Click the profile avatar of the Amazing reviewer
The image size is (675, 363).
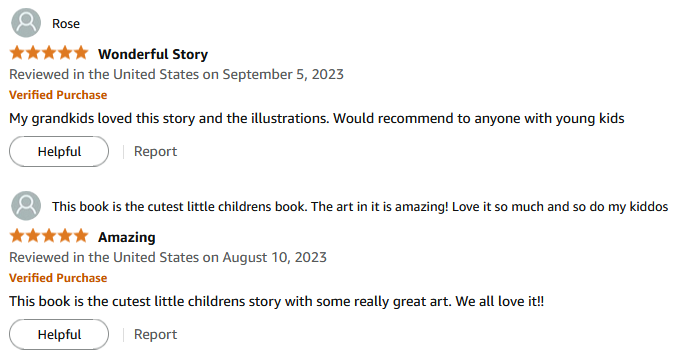click(x=26, y=206)
